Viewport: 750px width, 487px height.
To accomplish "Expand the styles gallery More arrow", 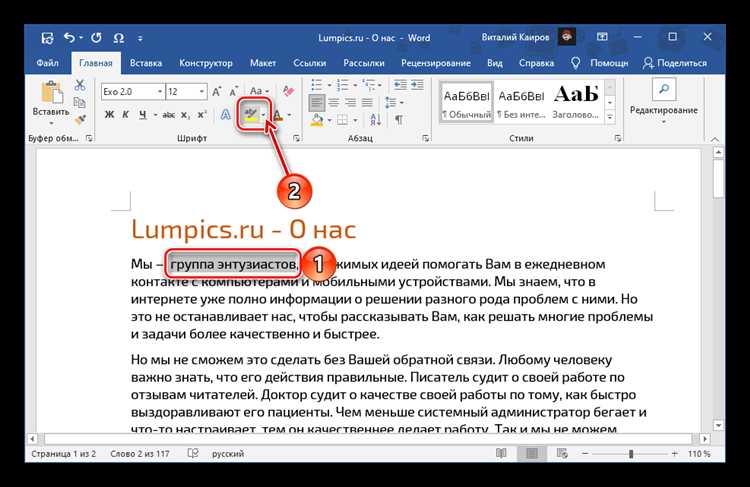I will [610, 116].
